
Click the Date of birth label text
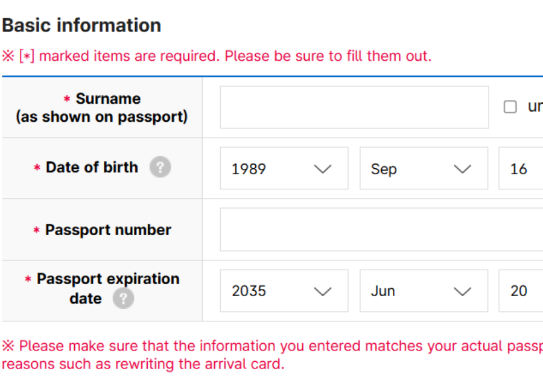point(92,168)
